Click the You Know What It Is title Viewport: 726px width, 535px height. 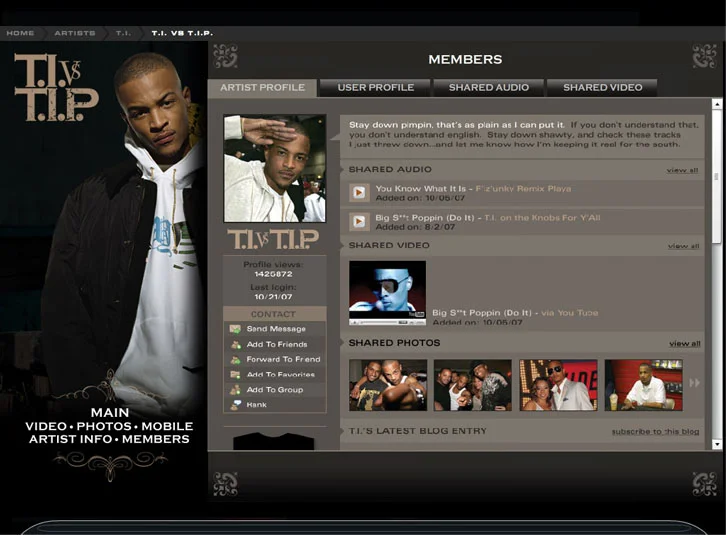click(x=420, y=189)
